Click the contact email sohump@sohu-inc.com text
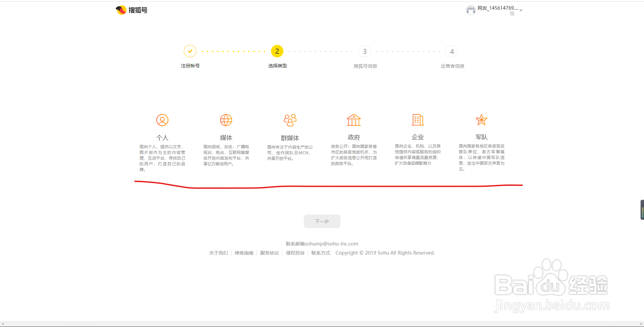The width and height of the screenshot is (644, 327). click(322, 244)
